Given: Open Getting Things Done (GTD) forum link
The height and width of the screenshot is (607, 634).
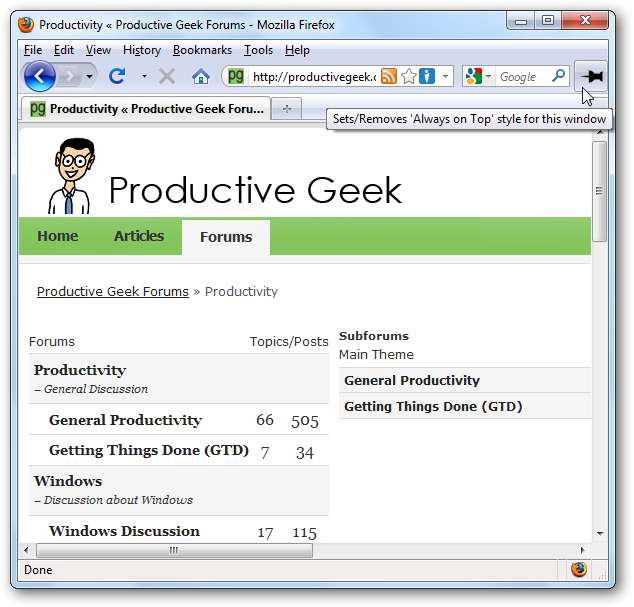Looking at the screenshot, I should tap(149, 450).
